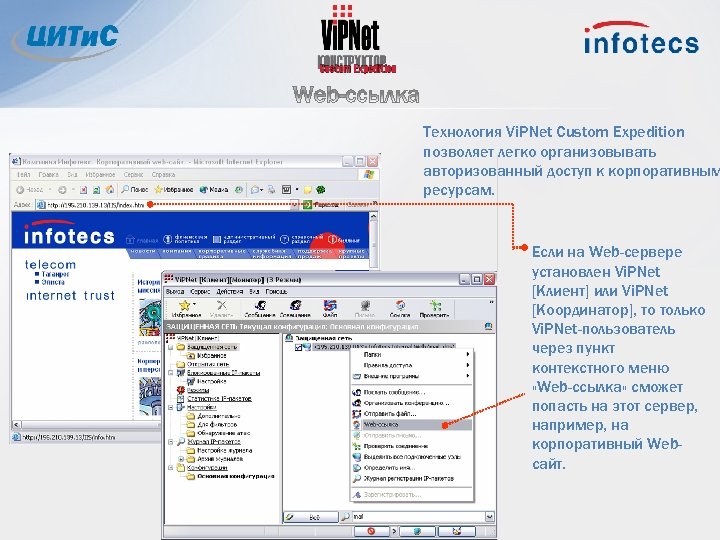Expand the Архив журналов tree node

coord(181,459)
